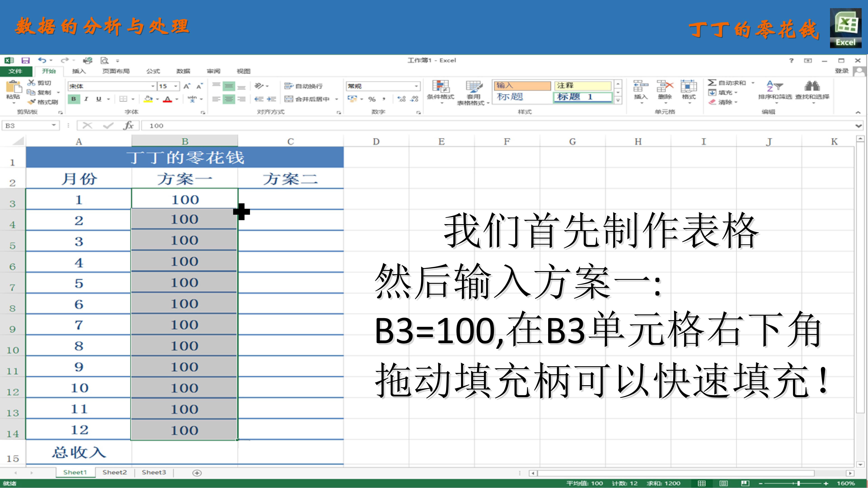Toggle Italic formatting button

point(86,99)
